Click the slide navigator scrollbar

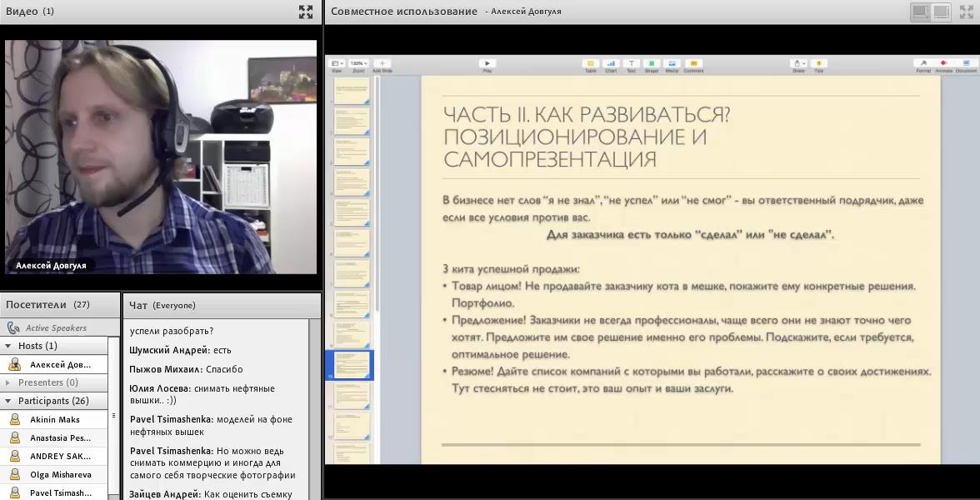(x=377, y=193)
